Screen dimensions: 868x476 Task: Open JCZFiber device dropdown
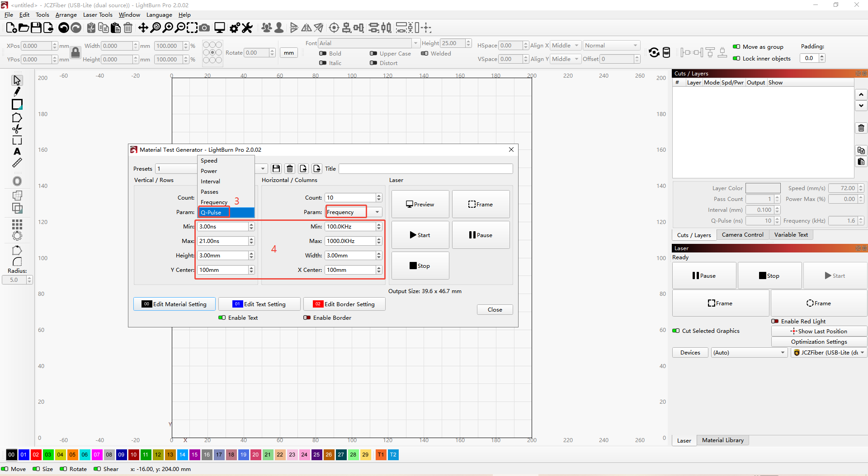point(829,353)
